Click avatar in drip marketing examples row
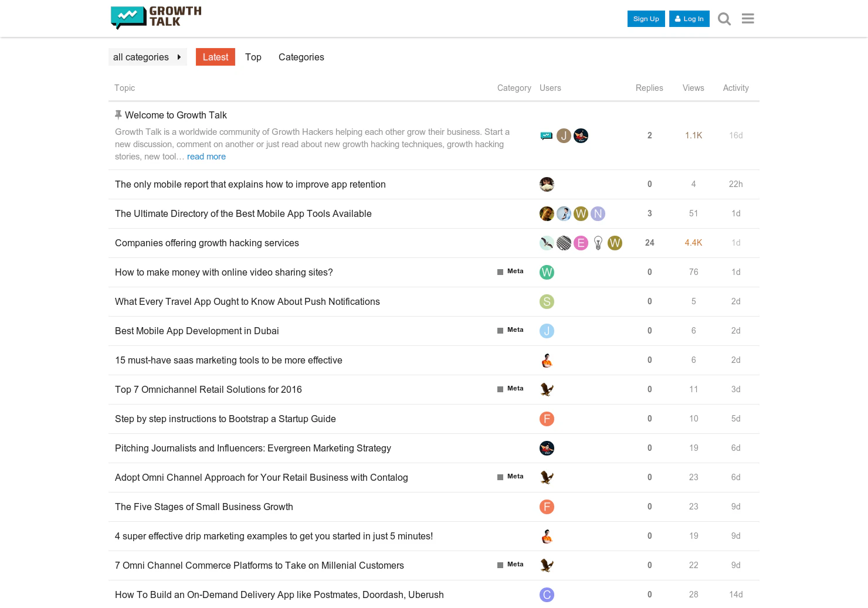868x608 pixels. point(547,536)
